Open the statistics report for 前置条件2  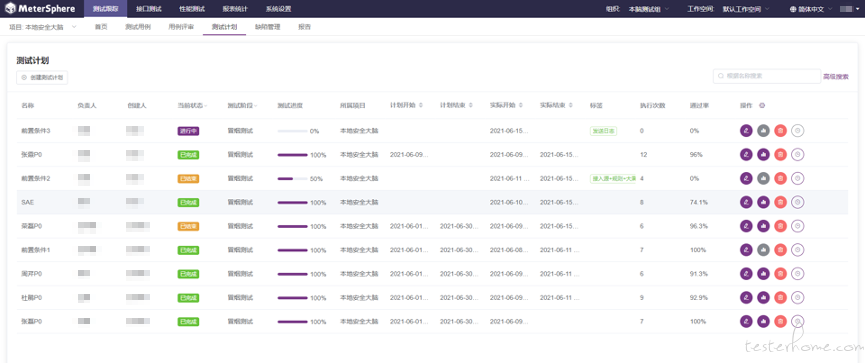763,178
